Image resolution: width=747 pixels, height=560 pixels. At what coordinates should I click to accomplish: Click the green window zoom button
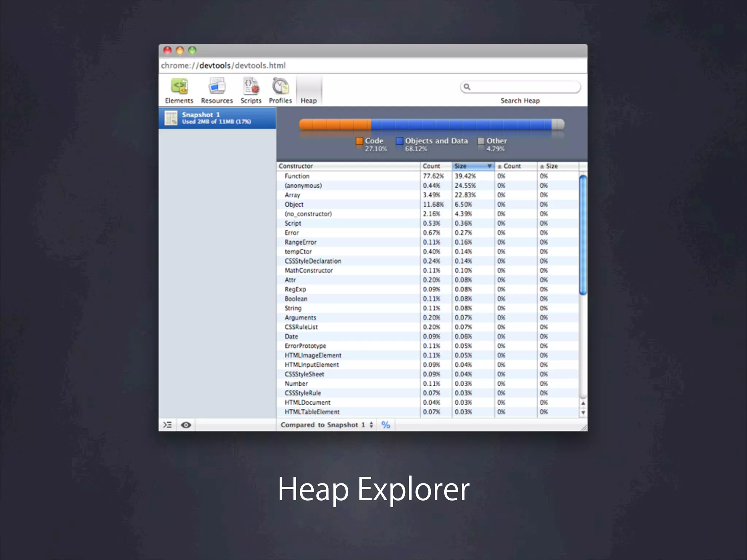[192, 50]
